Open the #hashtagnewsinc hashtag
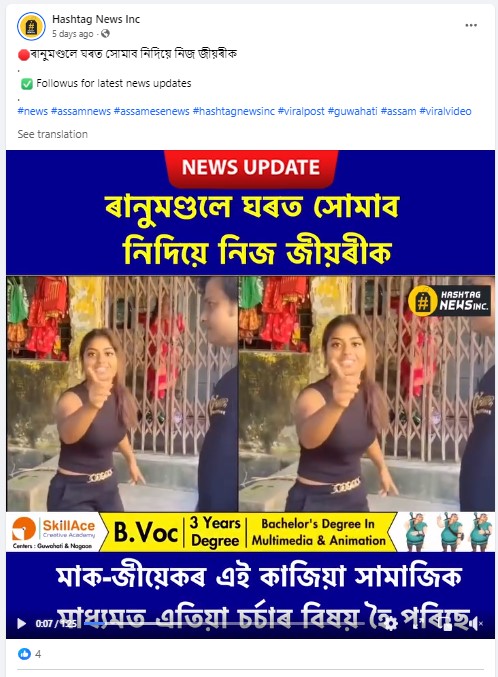This screenshot has width=498, height=677. click(234, 111)
